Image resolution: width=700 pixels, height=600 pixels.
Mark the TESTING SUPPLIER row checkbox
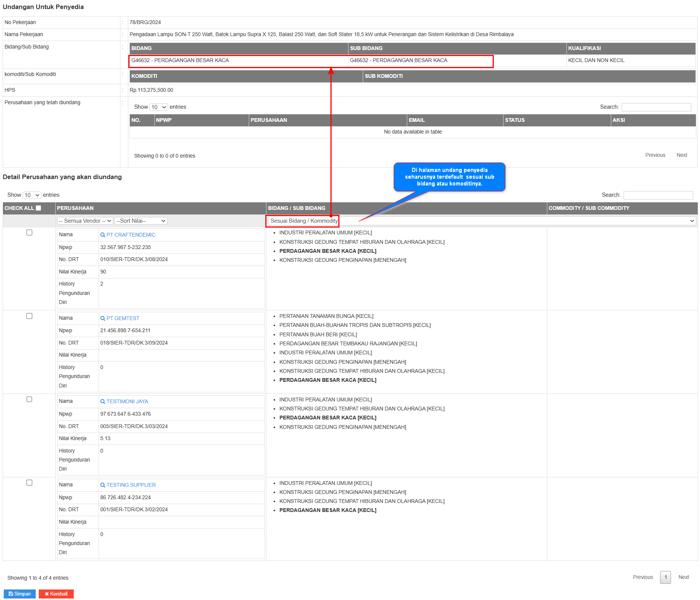tap(29, 483)
